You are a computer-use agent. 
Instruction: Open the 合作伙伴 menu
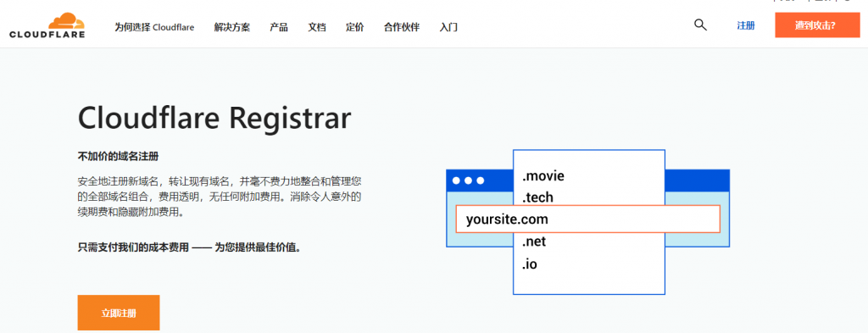pyautogui.click(x=402, y=27)
